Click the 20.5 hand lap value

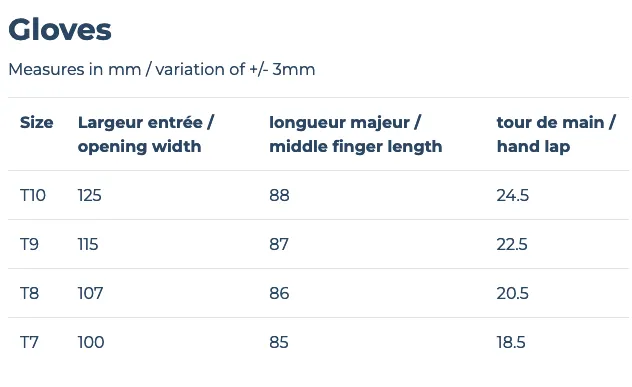point(512,293)
